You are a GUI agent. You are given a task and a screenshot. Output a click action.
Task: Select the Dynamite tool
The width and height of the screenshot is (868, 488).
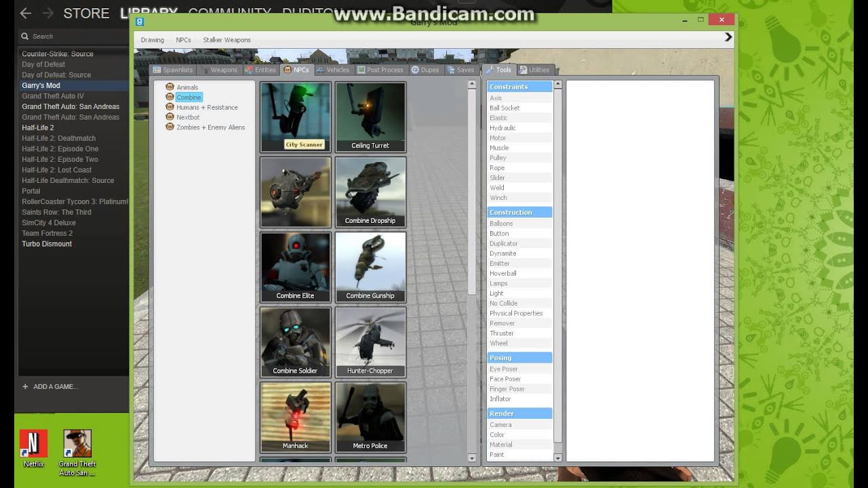click(519, 253)
